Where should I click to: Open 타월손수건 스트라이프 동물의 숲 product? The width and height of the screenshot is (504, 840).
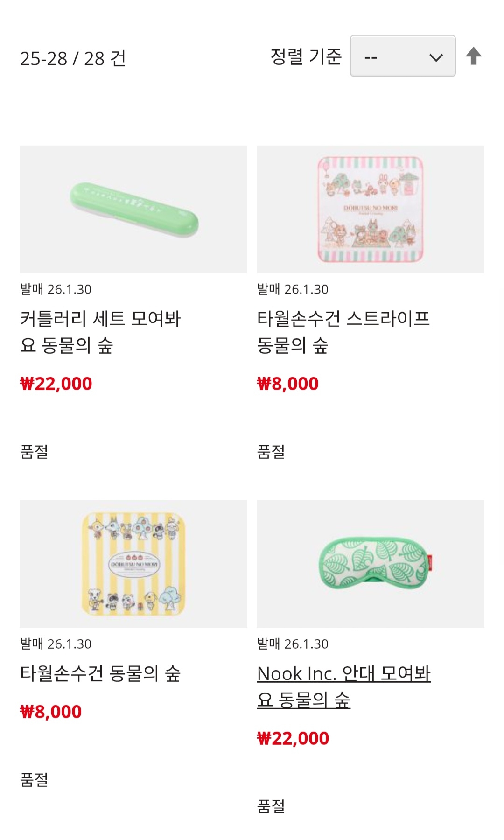point(343,332)
